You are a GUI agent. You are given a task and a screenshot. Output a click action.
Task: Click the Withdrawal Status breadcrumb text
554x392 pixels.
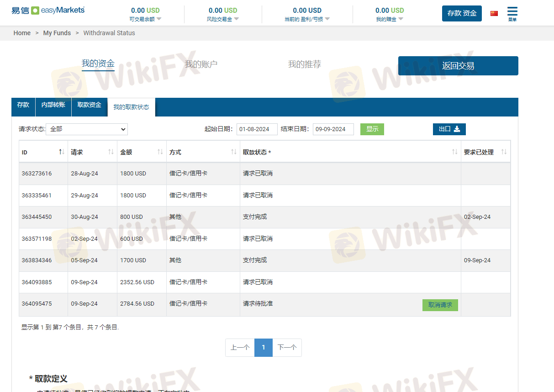109,33
